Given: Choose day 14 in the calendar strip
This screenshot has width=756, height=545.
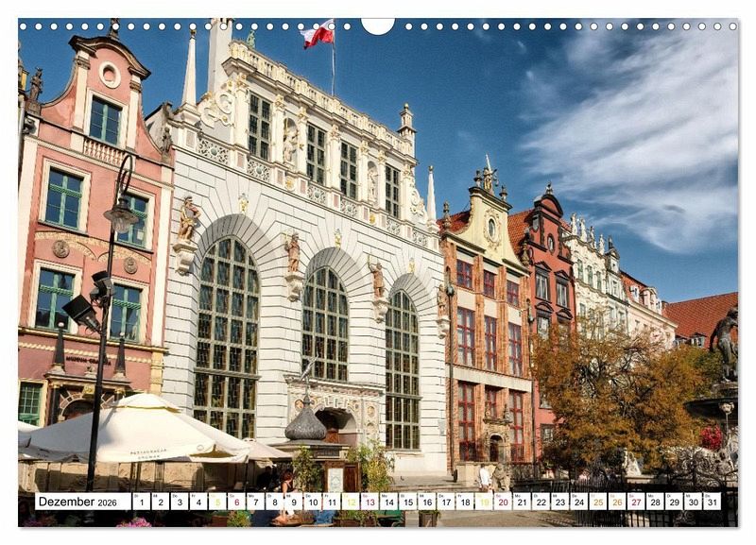Looking at the screenshot, I should [x=389, y=502].
